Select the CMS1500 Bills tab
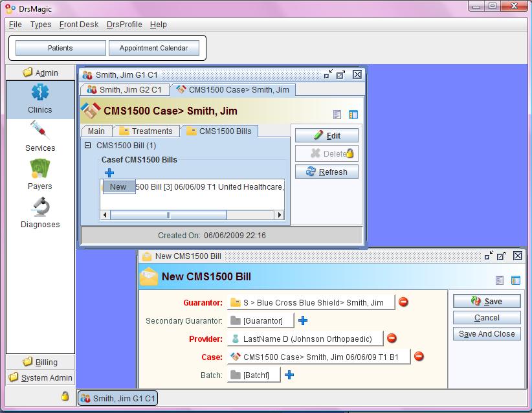 pos(219,131)
